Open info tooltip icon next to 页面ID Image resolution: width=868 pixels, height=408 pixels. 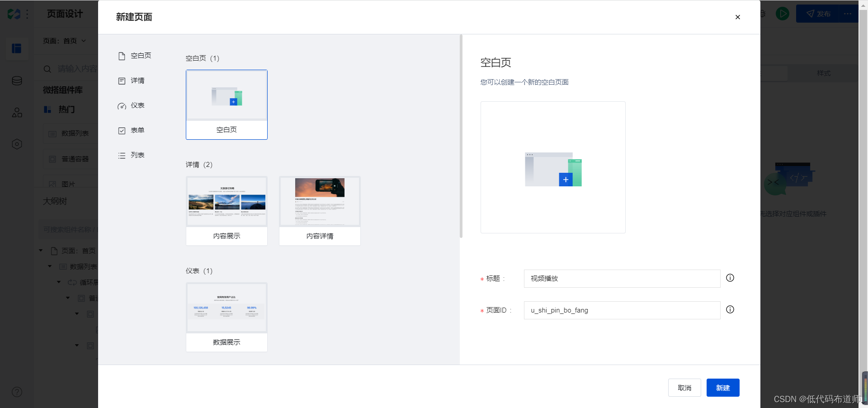(730, 309)
